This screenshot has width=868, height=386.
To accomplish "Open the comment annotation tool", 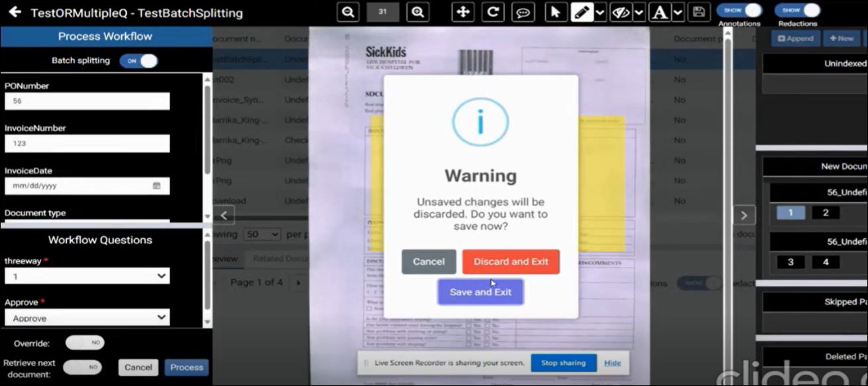I will click(x=523, y=12).
